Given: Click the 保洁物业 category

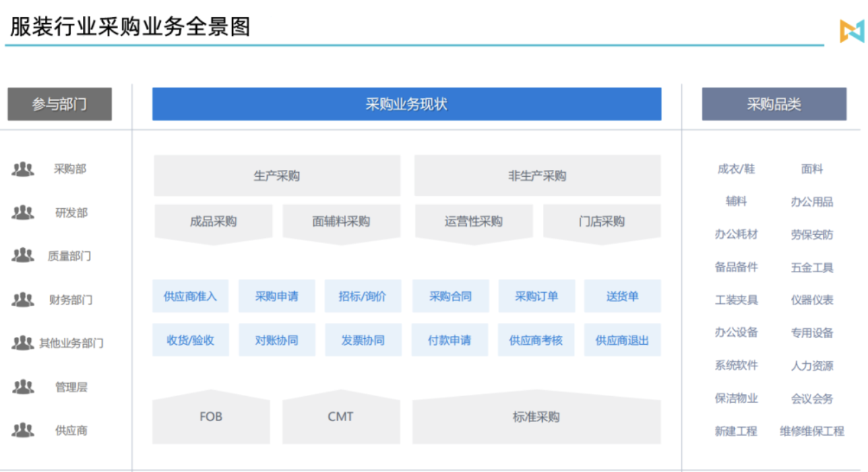Looking at the screenshot, I should 736,398.
